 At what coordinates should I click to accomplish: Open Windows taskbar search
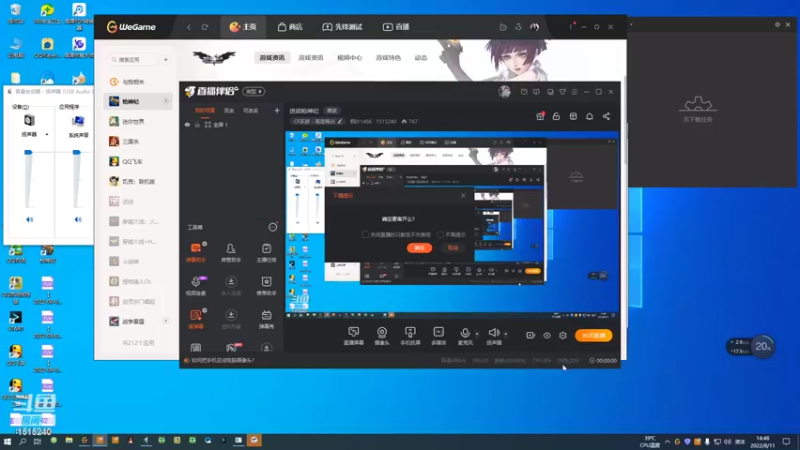pos(22,441)
